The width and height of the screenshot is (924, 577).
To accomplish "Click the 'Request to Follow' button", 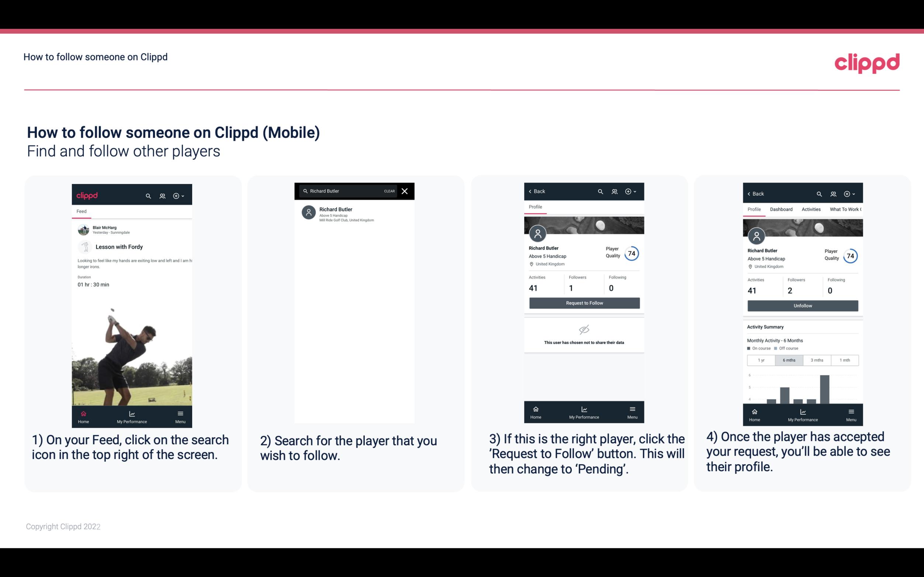I will (584, 302).
